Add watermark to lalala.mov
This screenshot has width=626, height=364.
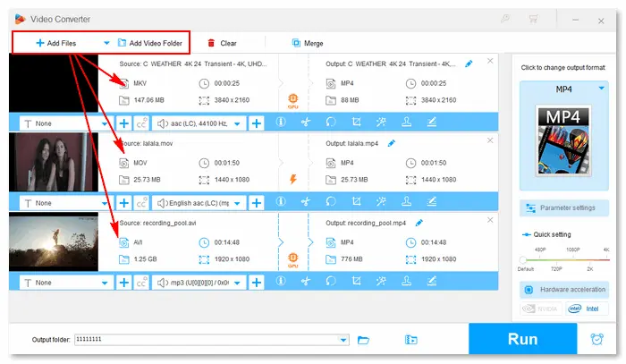click(x=406, y=201)
